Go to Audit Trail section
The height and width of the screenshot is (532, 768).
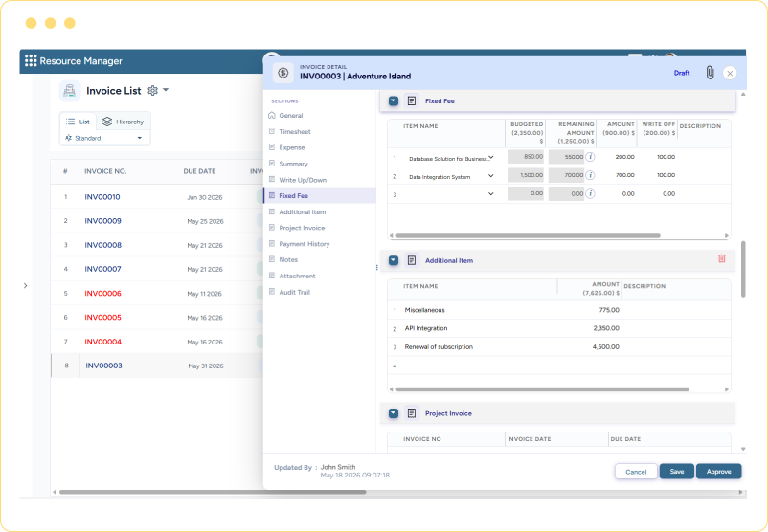click(294, 292)
